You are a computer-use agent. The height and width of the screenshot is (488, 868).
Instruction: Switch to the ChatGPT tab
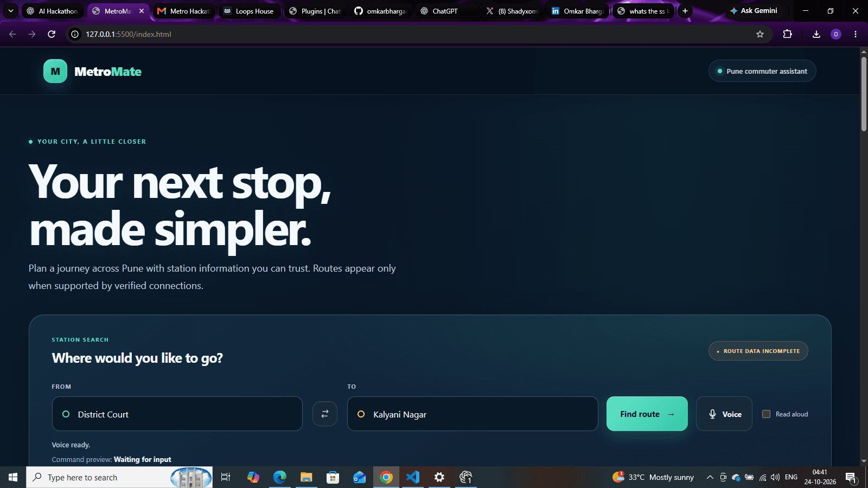pos(446,11)
